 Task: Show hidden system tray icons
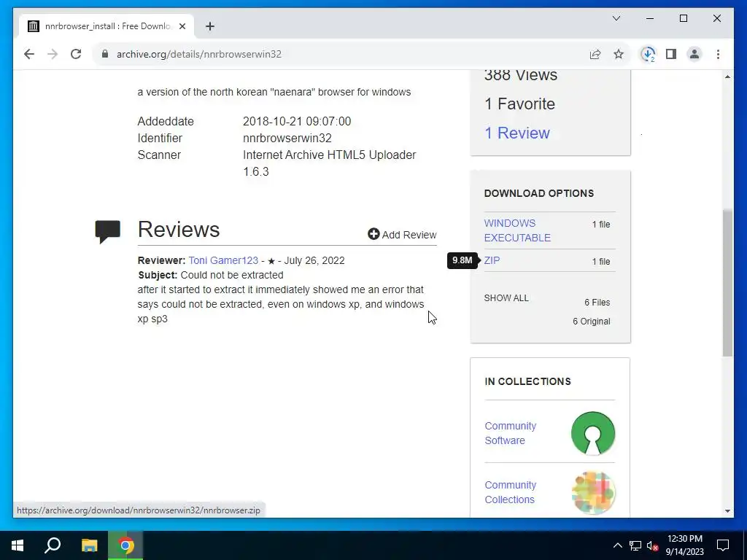[617, 545]
